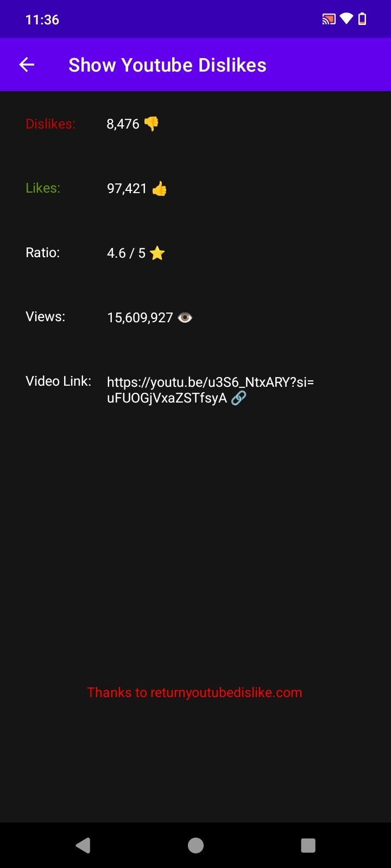Screen dimensions: 391x868
Task: Open the youtu.be video link
Action: 210,390
